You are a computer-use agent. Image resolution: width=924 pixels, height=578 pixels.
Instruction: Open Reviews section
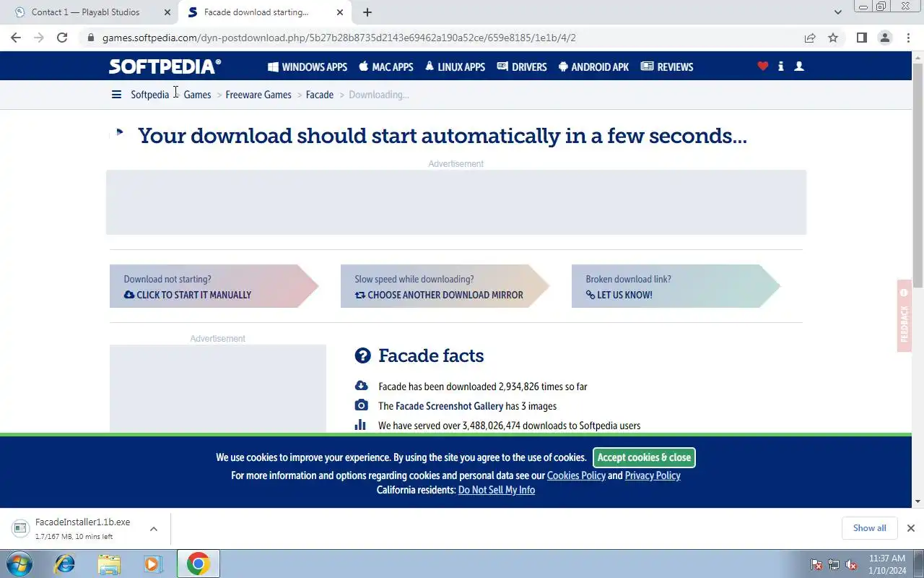tap(667, 66)
